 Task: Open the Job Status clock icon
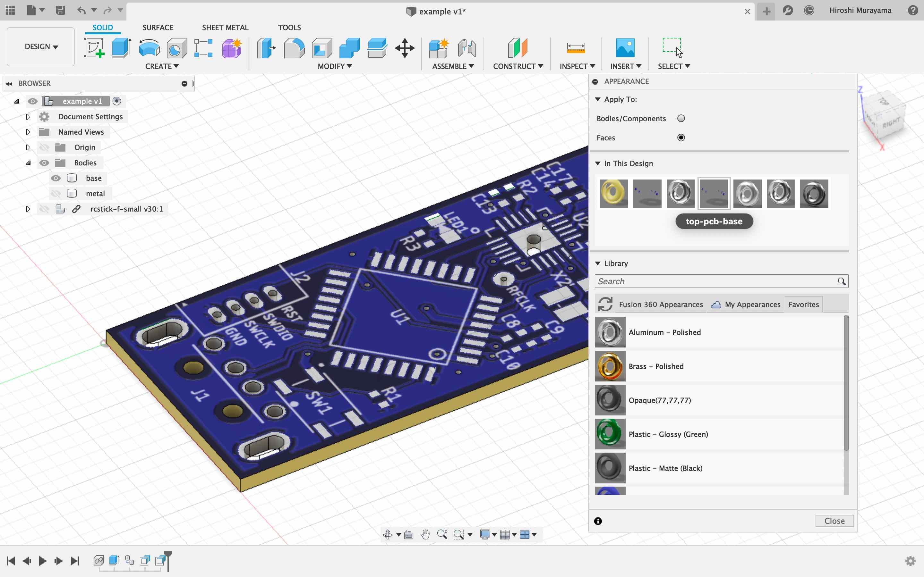[809, 11]
